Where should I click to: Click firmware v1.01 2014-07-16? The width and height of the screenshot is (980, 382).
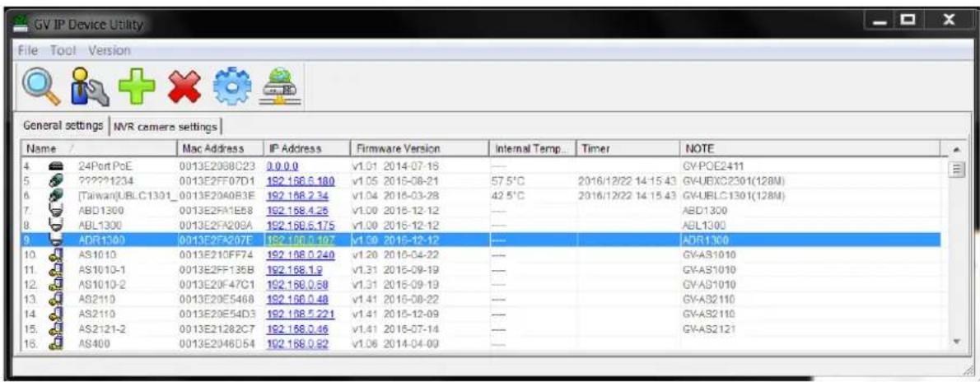(x=395, y=168)
